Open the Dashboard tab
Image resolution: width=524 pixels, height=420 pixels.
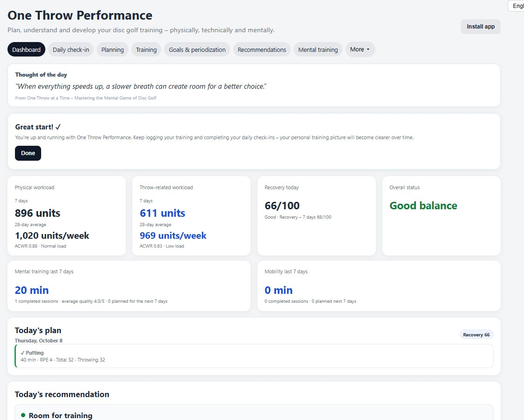click(26, 50)
